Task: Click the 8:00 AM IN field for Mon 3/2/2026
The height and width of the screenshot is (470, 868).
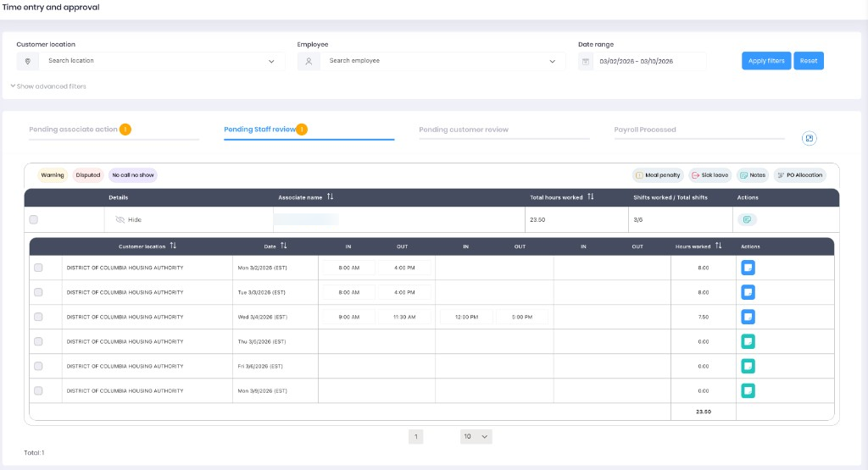Action: (x=348, y=268)
